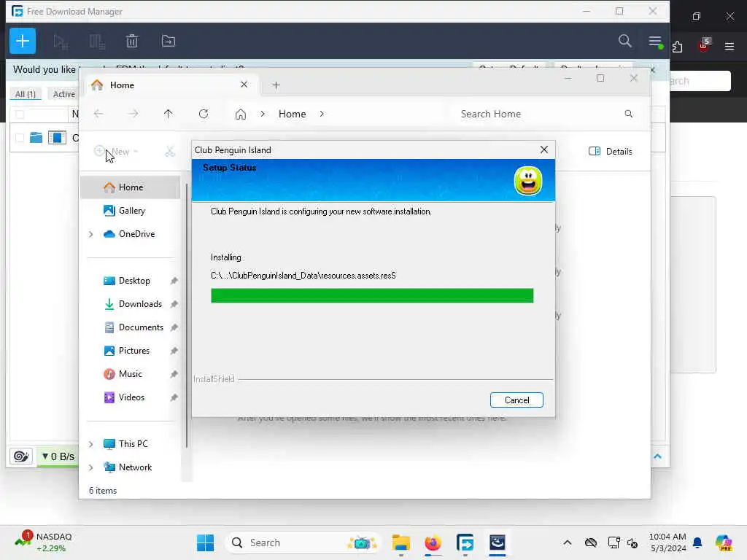
Task: Open the browser extensions puzzle icon
Action: coord(678,46)
